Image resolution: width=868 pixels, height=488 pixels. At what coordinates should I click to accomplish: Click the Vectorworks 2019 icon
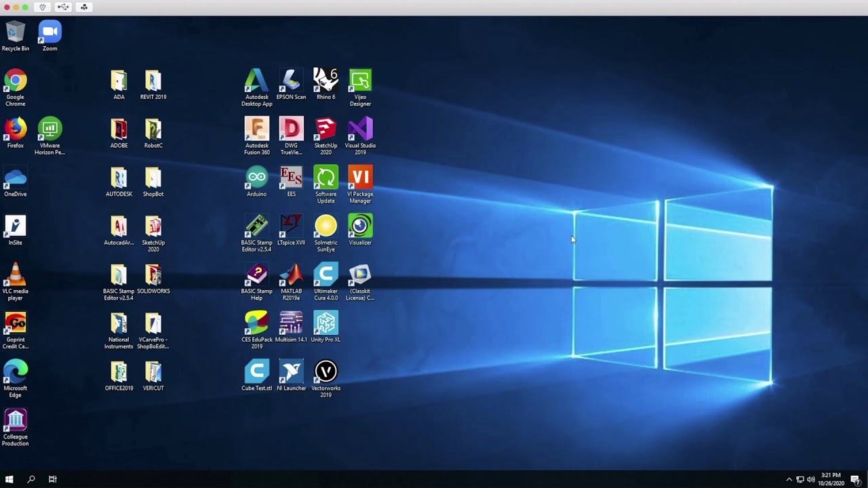tap(325, 372)
